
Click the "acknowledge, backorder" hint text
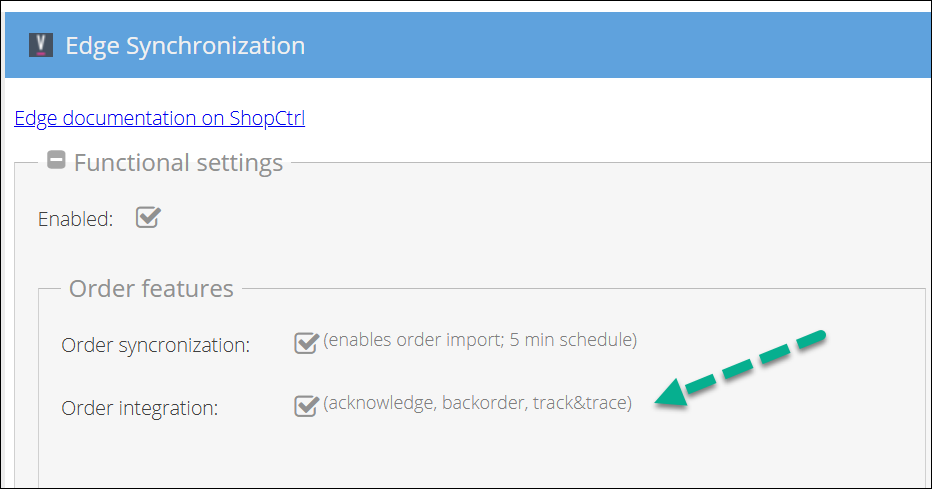pos(420,404)
